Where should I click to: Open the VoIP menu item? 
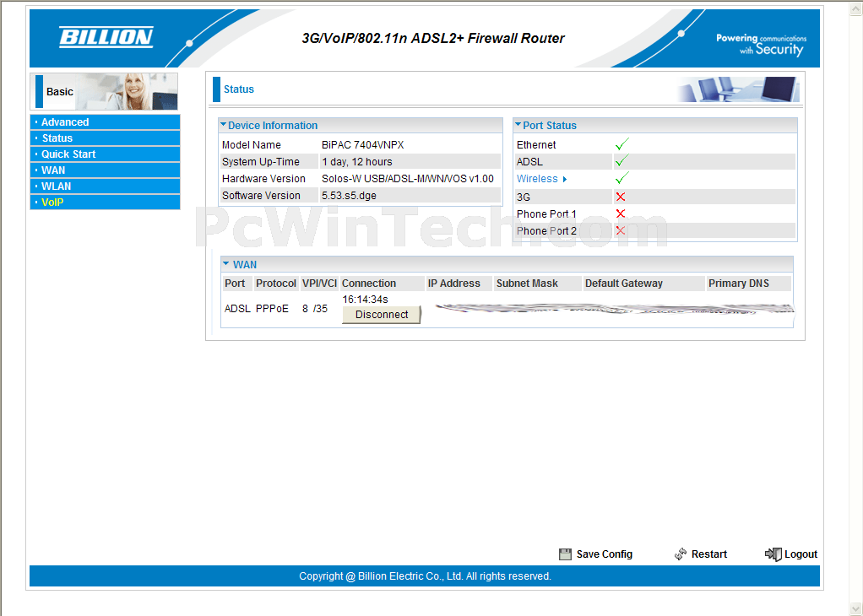(x=105, y=202)
